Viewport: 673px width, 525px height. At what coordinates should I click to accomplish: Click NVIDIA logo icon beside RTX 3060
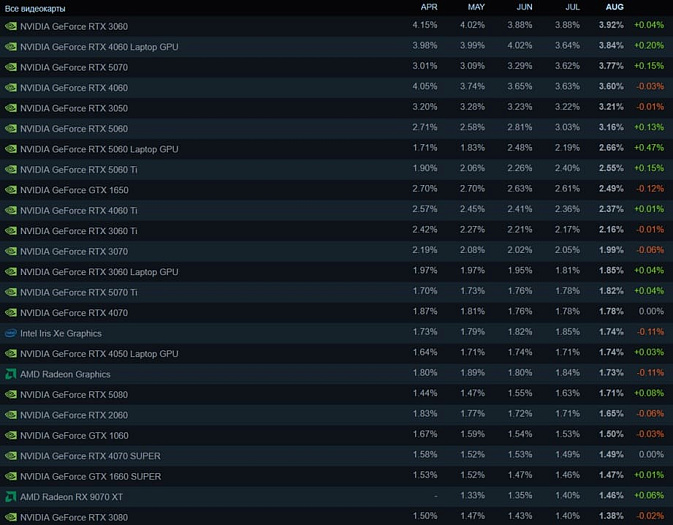click(11, 26)
